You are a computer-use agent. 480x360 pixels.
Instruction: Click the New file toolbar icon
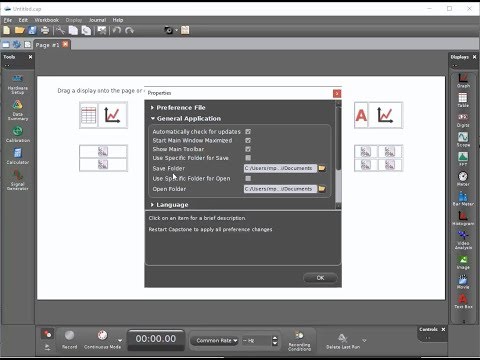click(x=7, y=30)
